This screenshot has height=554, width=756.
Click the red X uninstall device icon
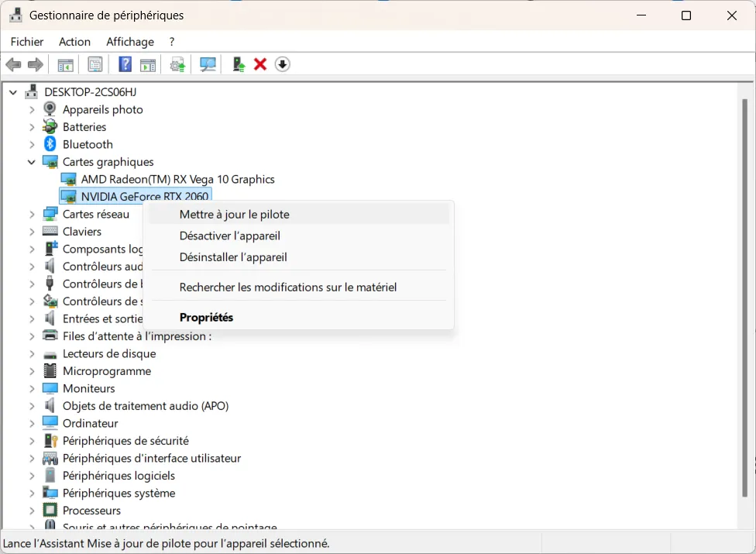pyautogui.click(x=260, y=64)
